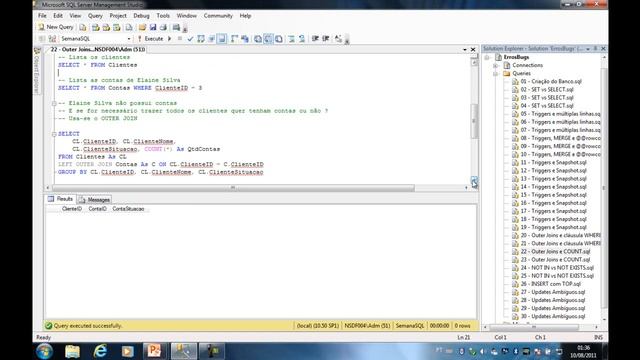Toggle the Results to Grid icon
640x360 pixels.
[268, 39]
